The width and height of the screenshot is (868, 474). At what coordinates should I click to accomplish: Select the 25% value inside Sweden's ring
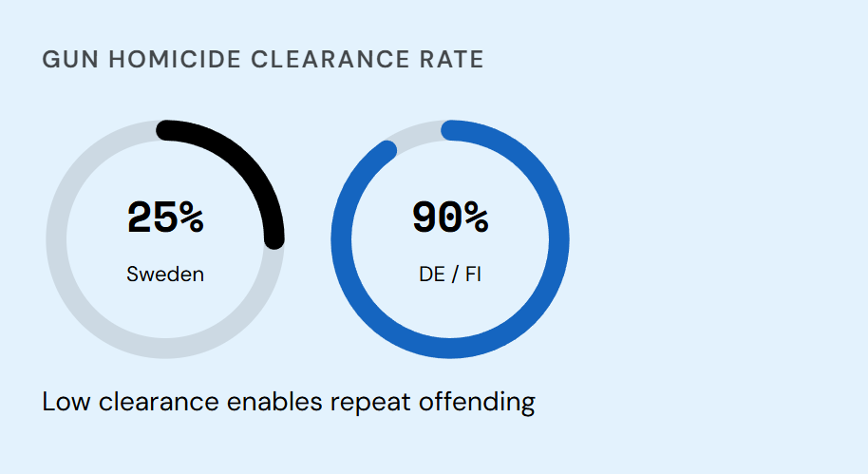[x=165, y=218]
